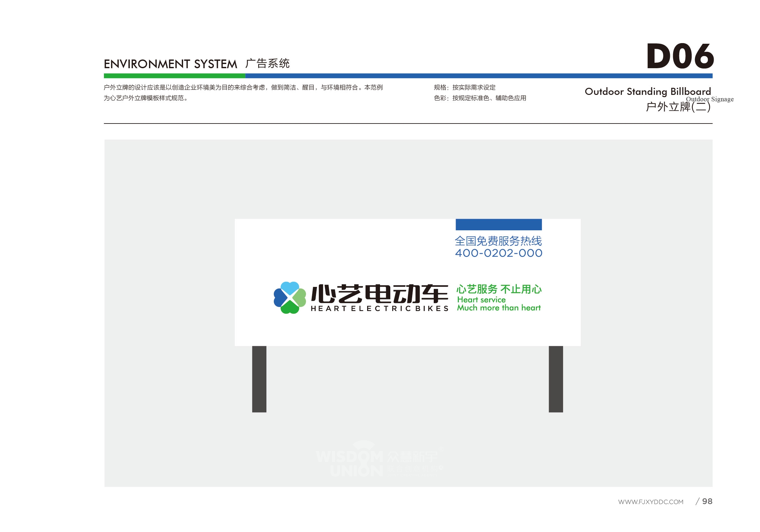Click the HEART ELECTRIC BIKES tagline
760x532 pixels.
click(x=379, y=309)
